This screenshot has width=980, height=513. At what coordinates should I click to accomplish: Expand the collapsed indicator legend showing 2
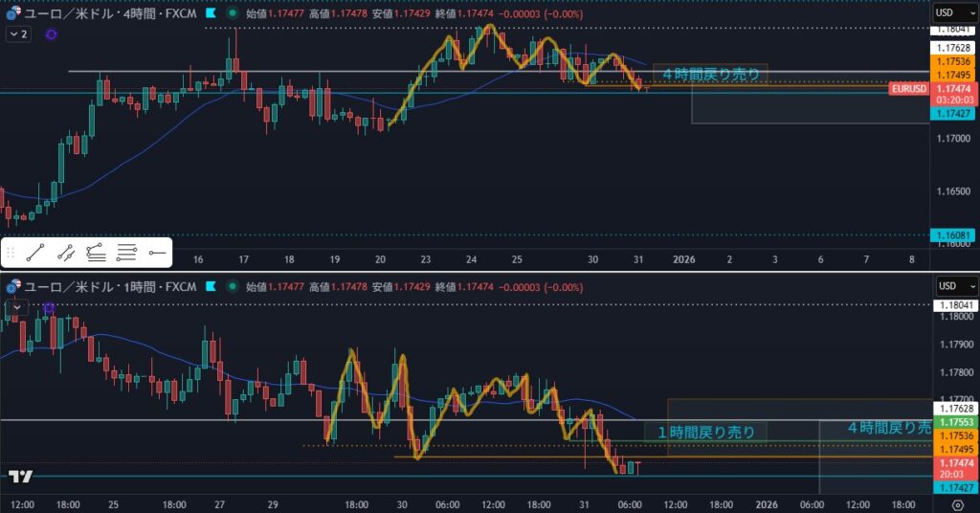pyautogui.click(x=18, y=34)
